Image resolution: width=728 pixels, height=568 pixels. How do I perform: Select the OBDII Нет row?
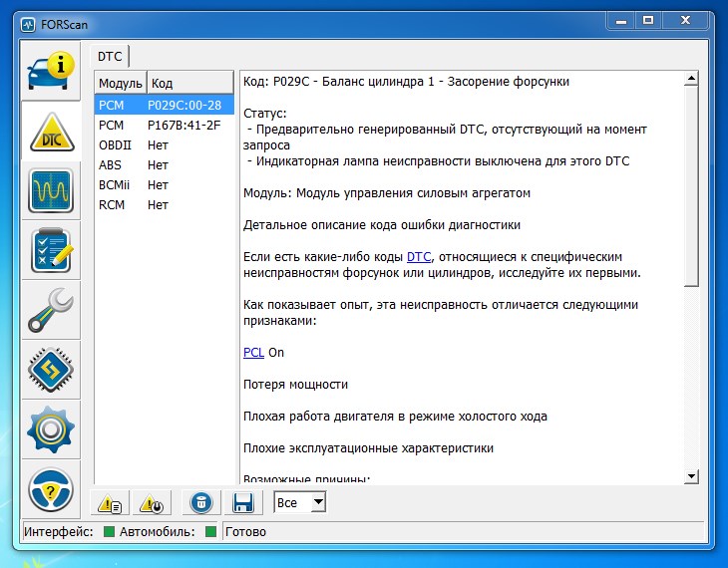(165, 144)
